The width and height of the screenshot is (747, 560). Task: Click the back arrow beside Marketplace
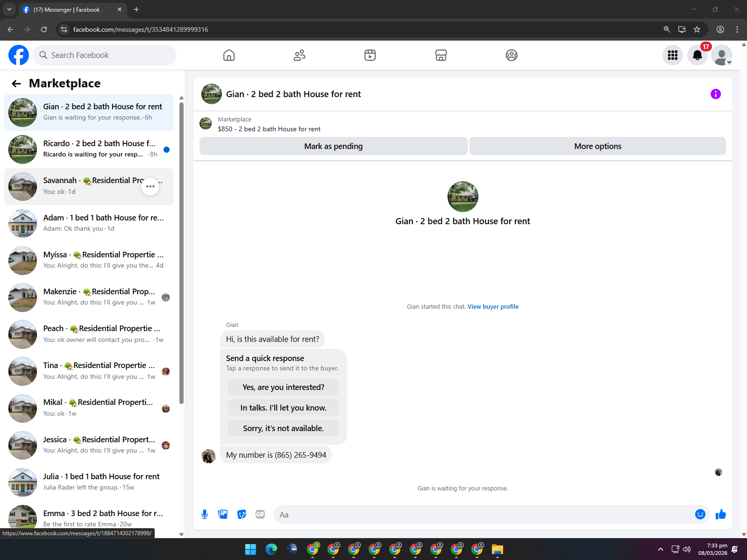click(x=16, y=84)
